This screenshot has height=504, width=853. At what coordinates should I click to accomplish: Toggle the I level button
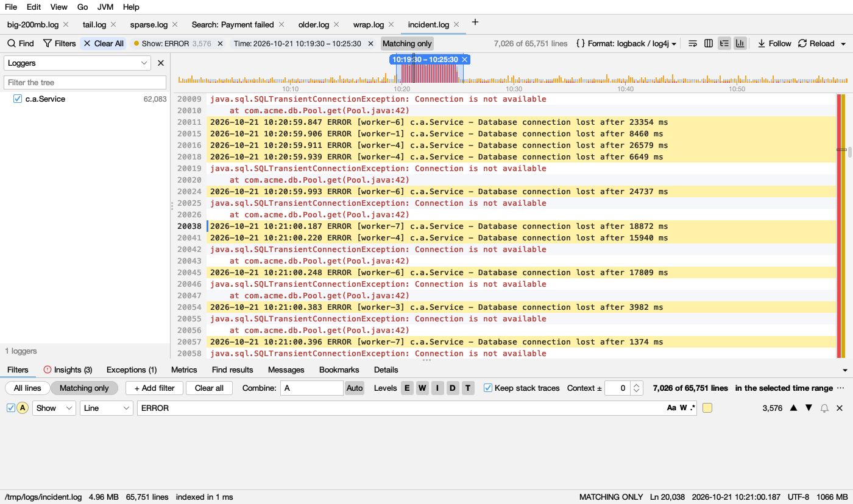437,388
